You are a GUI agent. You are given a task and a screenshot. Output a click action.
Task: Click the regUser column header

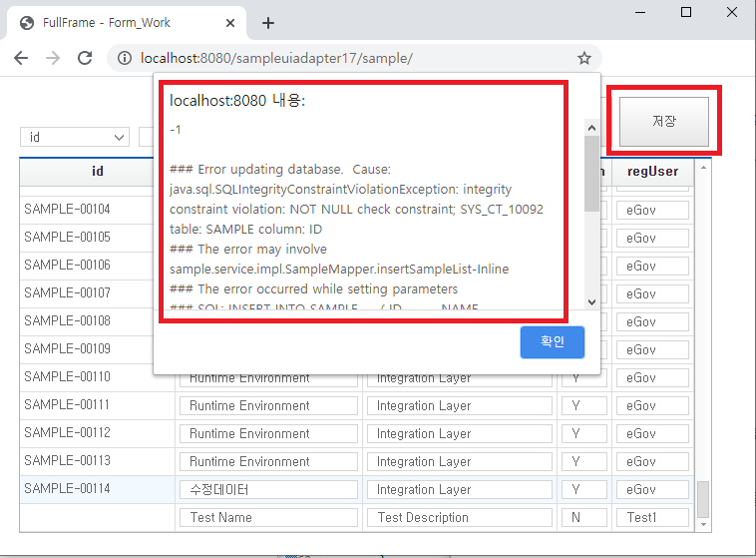652,172
